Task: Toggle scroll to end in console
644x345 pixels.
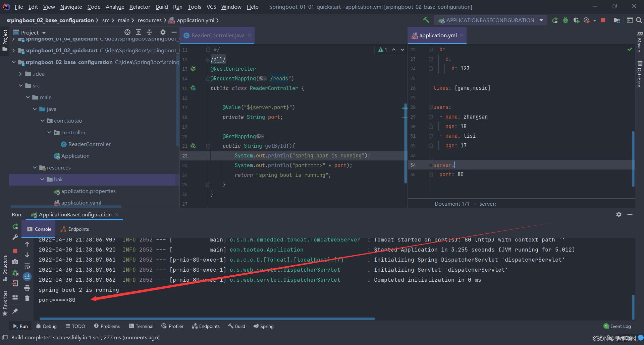Action: click(27, 277)
